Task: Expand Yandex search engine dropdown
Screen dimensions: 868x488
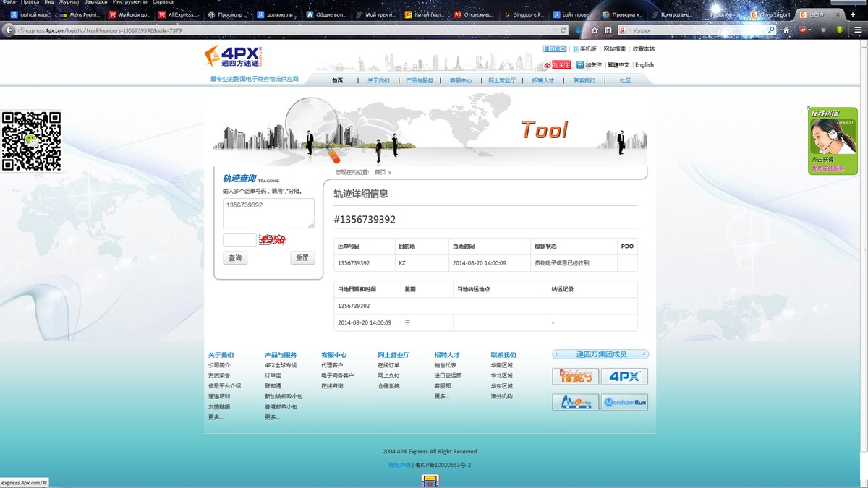Action: pos(629,30)
